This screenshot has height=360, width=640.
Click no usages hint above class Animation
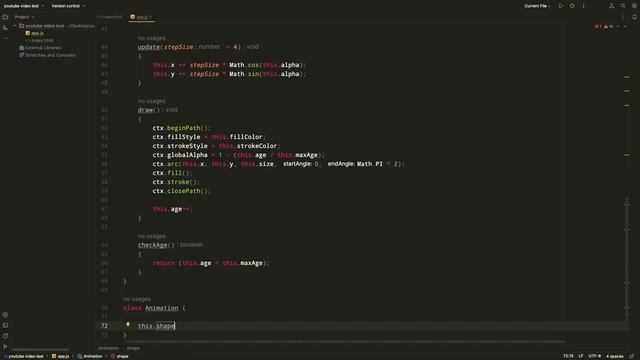pos(137,299)
